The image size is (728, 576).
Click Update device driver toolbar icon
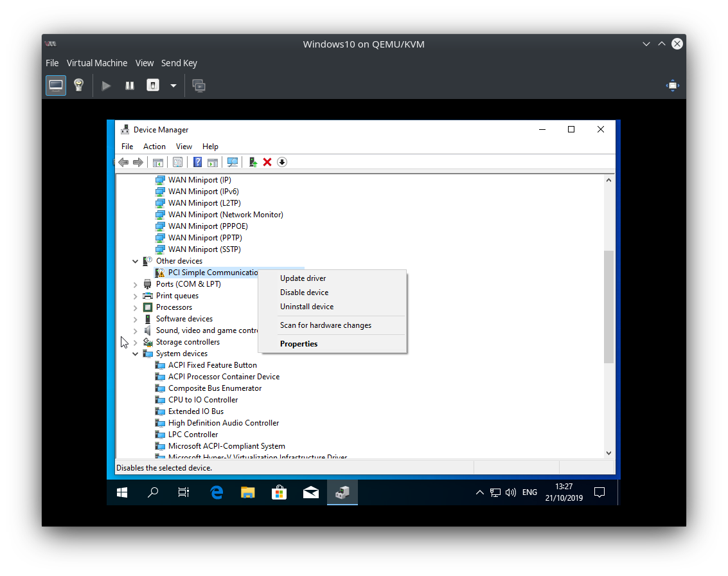click(253, 162)
